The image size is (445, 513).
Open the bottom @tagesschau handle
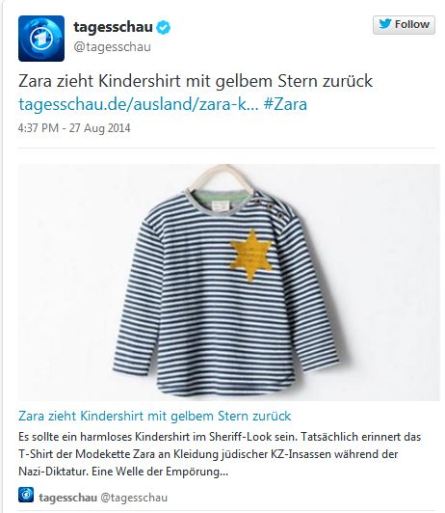(x=134, y=498)
